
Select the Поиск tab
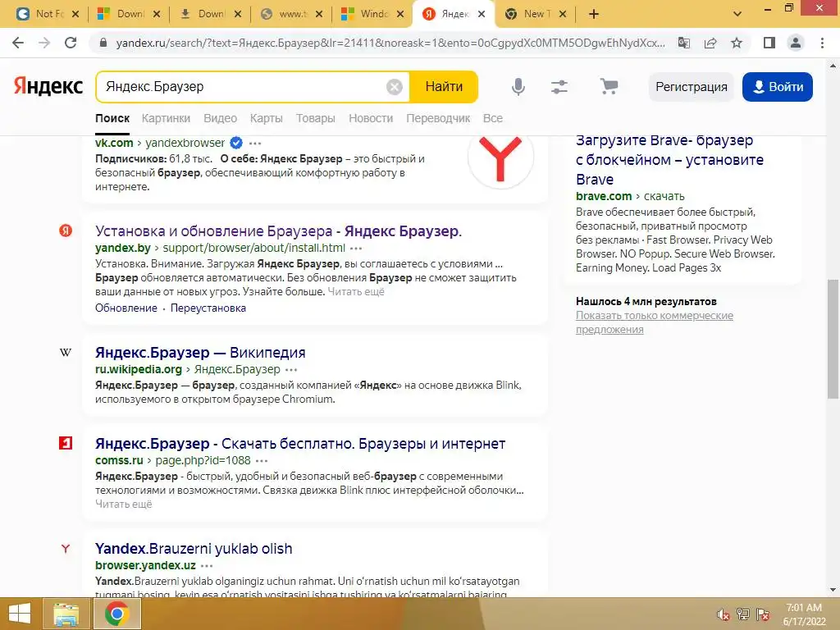[x=112, y=118]
